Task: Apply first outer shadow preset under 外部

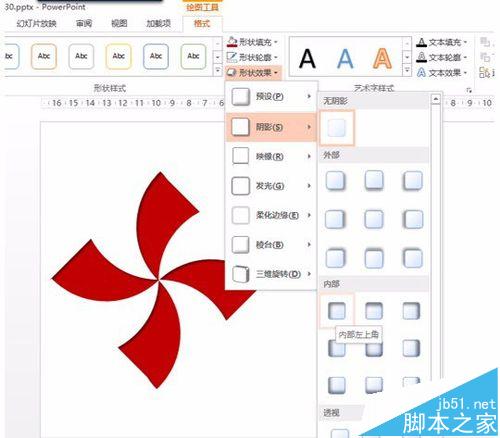Action: pos(335,181)
